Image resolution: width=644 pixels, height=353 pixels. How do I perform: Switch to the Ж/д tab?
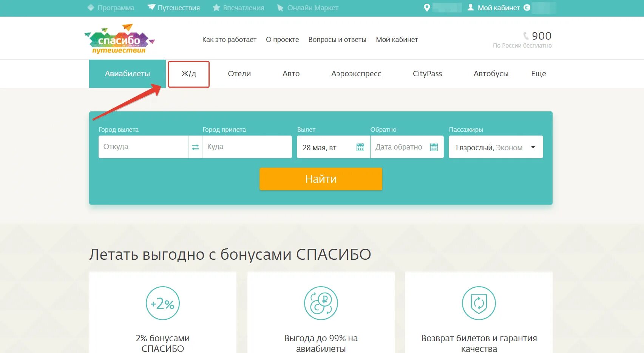pos(189,74)
